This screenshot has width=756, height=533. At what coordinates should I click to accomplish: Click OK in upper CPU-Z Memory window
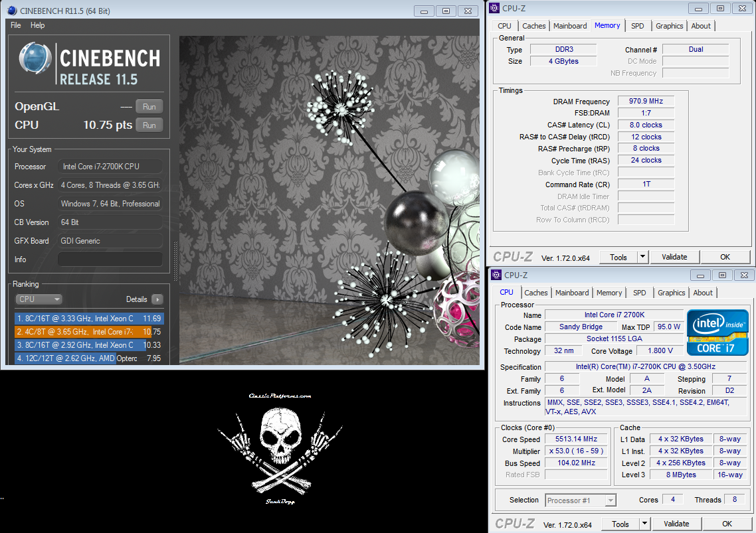click(x=725, y=258)
